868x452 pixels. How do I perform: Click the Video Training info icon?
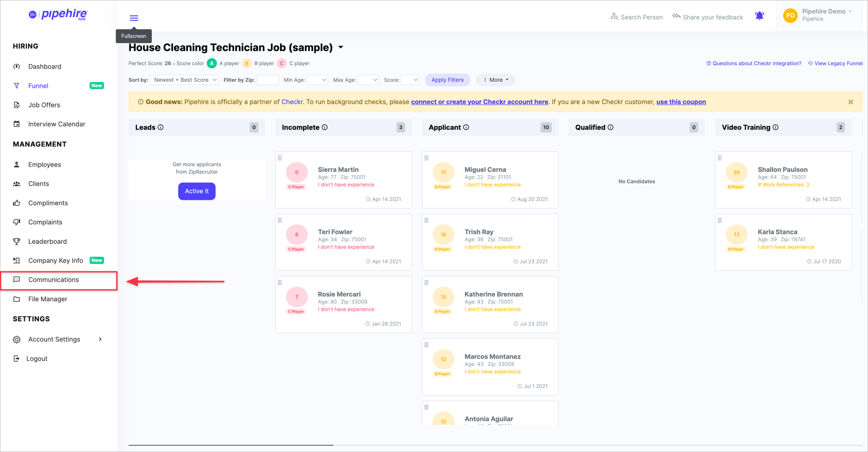(x=776, y=127)
